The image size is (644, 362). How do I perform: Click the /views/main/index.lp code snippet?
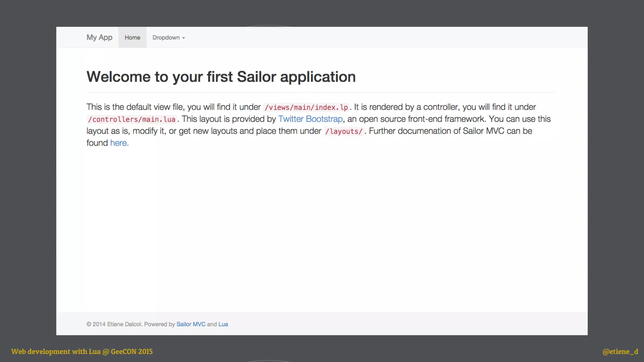point(306,107)
